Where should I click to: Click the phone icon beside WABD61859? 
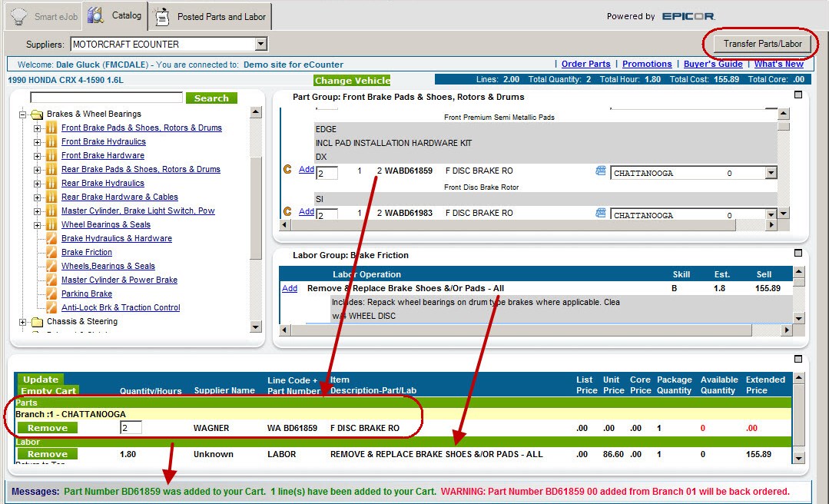click(601, 171)
